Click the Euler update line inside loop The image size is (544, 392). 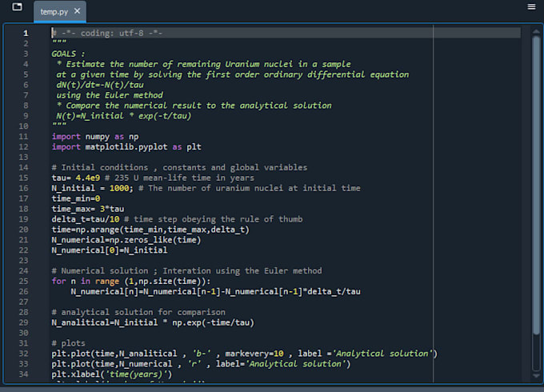click(x=215, y=291)
